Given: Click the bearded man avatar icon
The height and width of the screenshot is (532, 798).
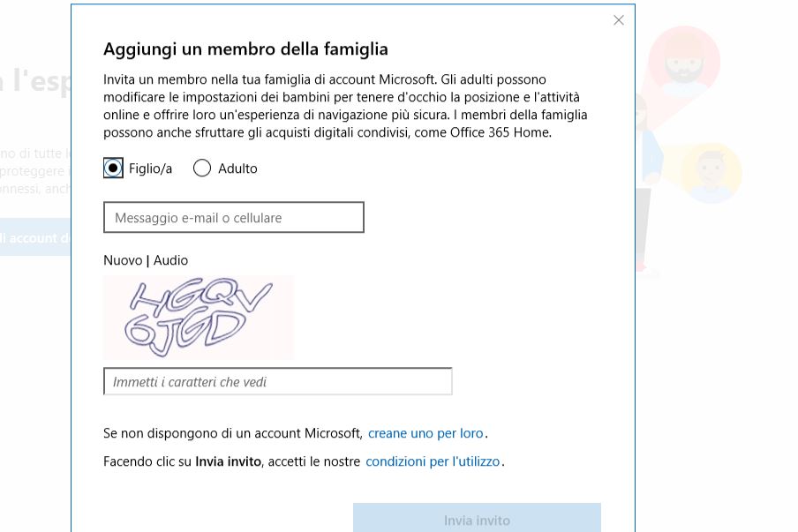Looking at the screenshot, I should (x=683, y=60).
